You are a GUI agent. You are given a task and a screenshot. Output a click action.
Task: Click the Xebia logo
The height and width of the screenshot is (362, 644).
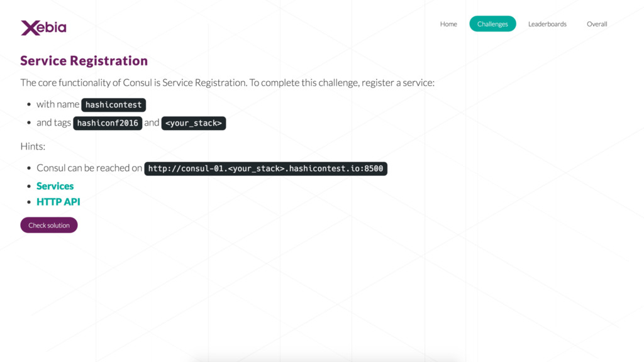(x=43, y=28)
